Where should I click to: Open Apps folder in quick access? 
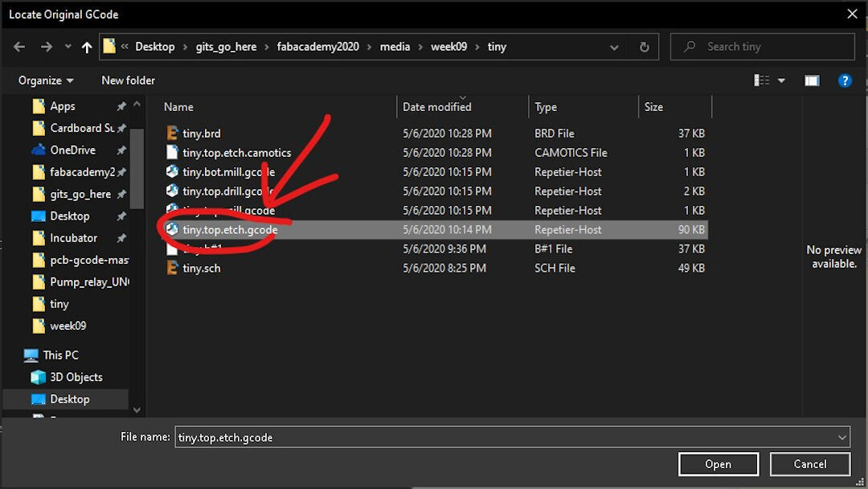point(62,106)
